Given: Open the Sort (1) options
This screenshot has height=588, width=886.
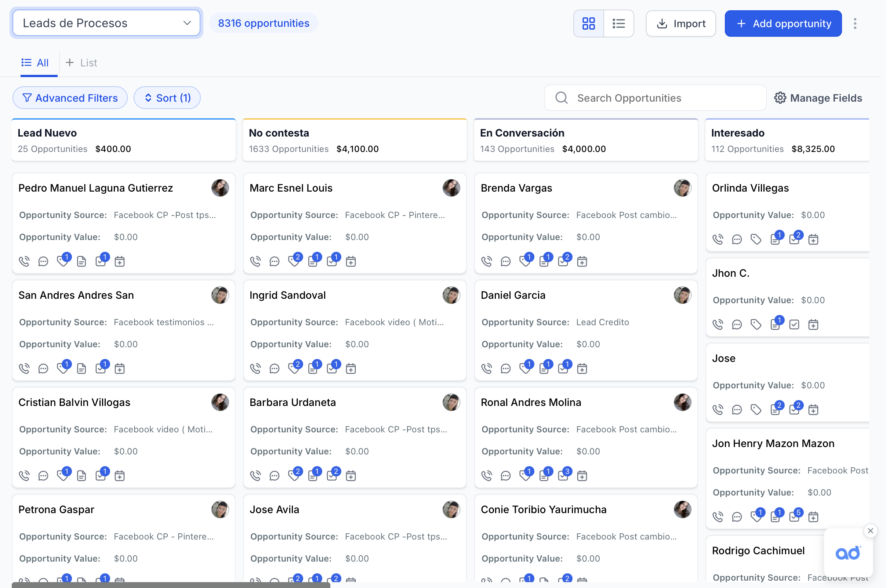Looking at the screenshot, I should coord(167,98).
